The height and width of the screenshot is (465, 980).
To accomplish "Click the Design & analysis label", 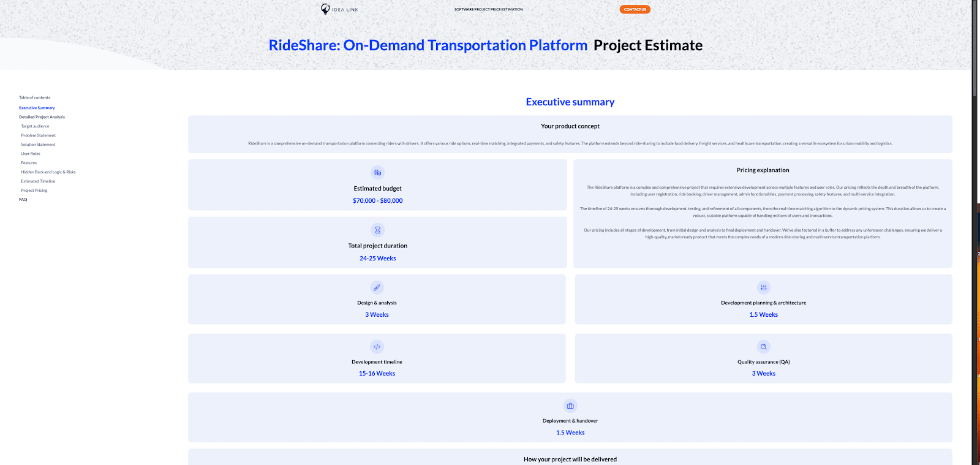I will (377, 303).
